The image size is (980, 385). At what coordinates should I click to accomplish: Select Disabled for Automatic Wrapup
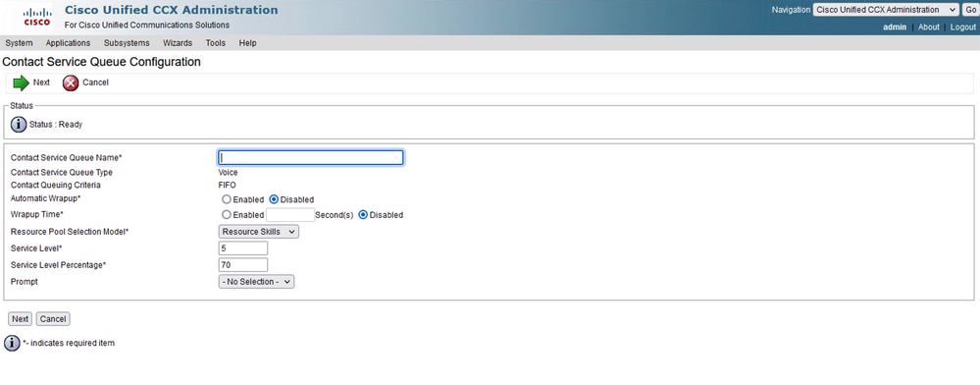(274, 199)
